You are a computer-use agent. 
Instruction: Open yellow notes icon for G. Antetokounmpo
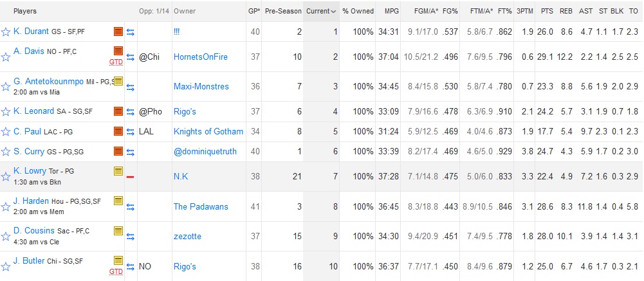tap(118, 81)
